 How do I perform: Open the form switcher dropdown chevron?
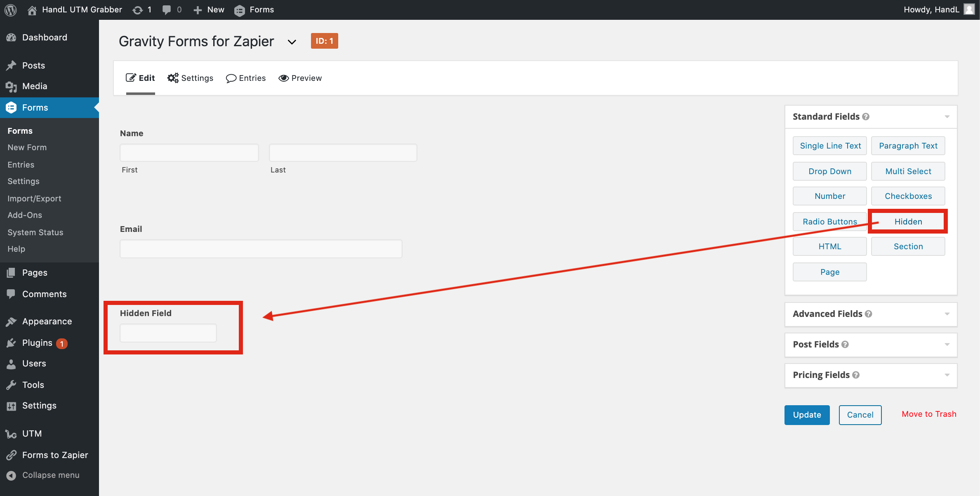click(x=292, y=42)
